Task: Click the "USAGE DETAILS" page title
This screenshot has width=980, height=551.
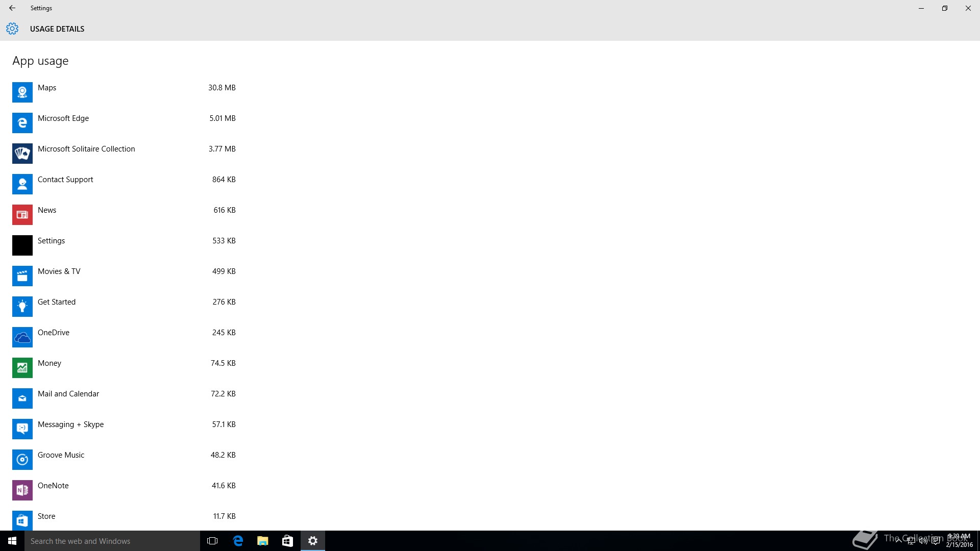Action: tap(57, 29)
